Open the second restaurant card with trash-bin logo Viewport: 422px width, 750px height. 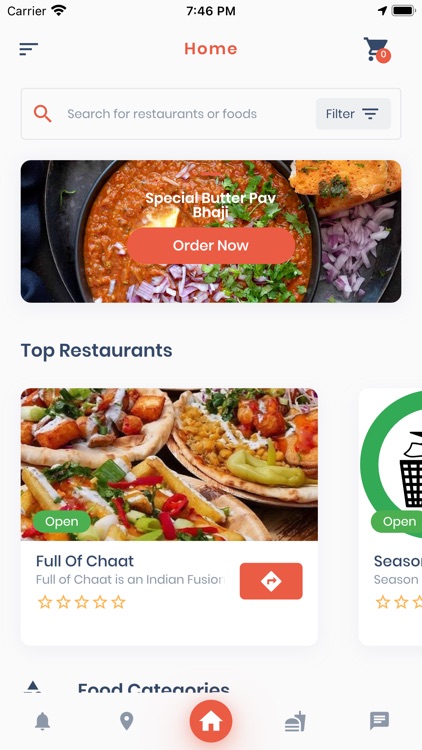[x=390, y=517]
